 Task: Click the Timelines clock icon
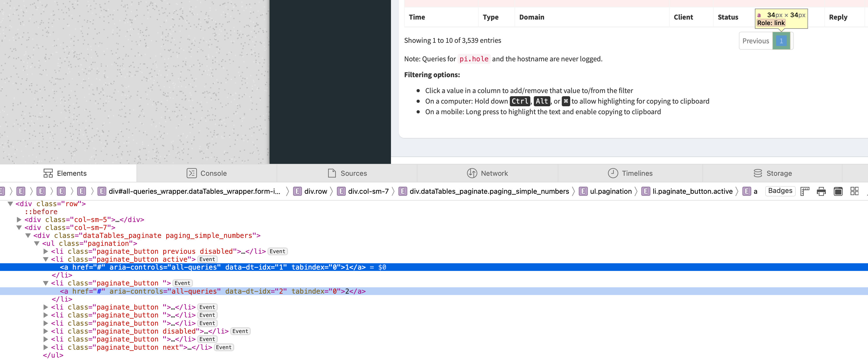(613, 173)
